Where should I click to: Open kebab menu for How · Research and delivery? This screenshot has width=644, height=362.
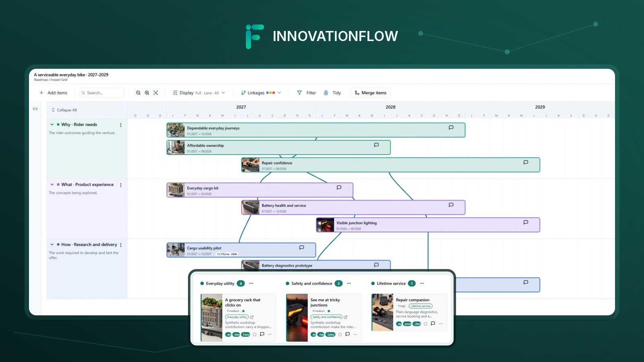[121, 245]
